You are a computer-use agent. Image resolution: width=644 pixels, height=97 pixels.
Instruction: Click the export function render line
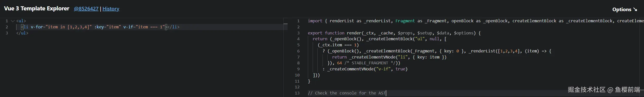click(x=394, y=33)
